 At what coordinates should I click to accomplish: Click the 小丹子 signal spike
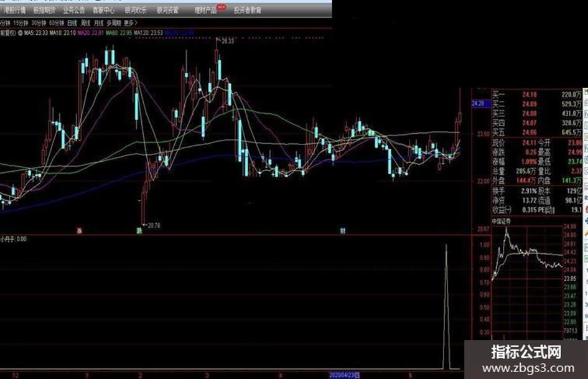pos(446,306)
